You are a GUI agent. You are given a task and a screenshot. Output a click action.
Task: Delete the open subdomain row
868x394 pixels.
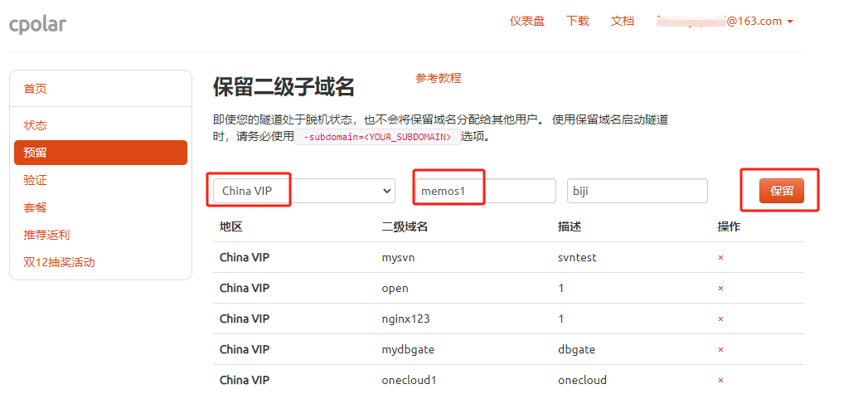(720, 288)
